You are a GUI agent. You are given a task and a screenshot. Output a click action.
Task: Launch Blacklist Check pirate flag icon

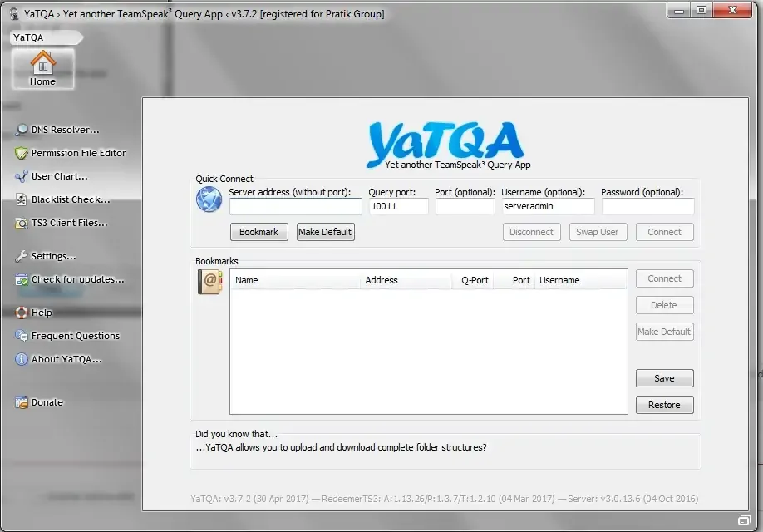(22, 199)
